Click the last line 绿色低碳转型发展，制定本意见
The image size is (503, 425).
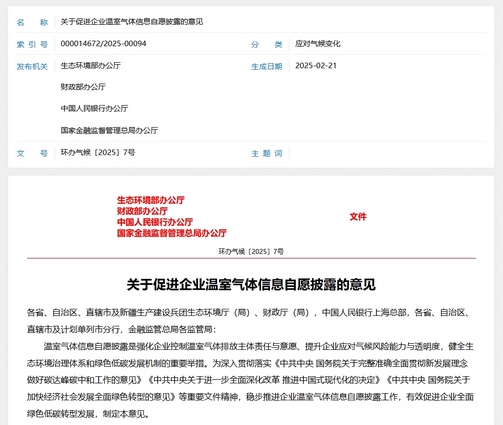(88, 414)
